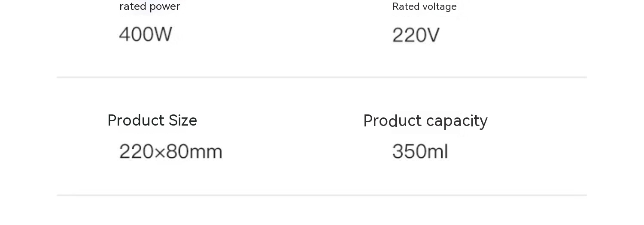Click the 'rated power' label text
Viewport: 644px width, 225px height.
coord(149,6)
